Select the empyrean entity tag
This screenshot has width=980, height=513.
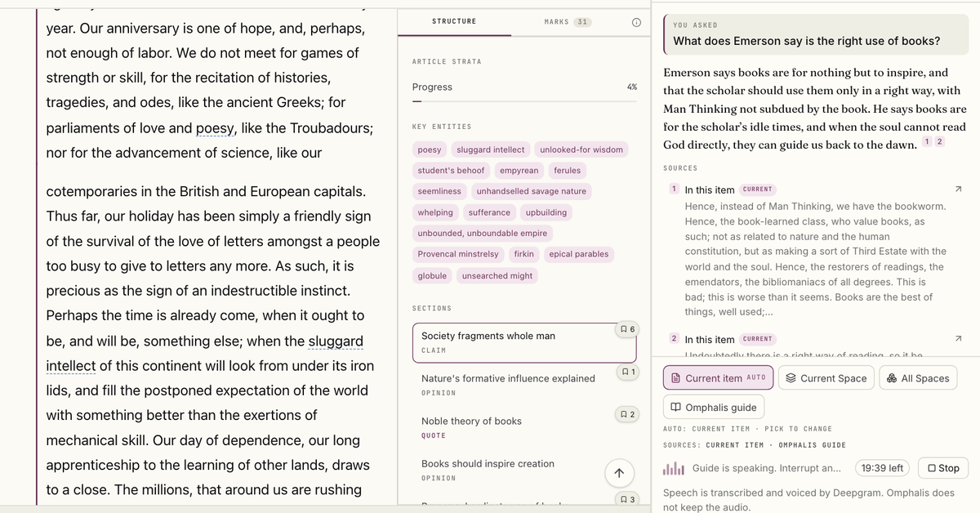tap(519, 171)
